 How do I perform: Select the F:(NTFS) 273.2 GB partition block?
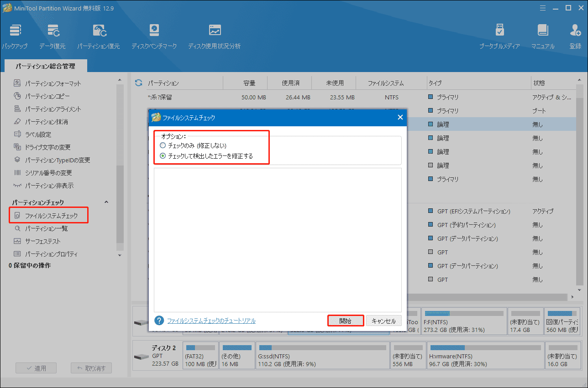(464, 322)
